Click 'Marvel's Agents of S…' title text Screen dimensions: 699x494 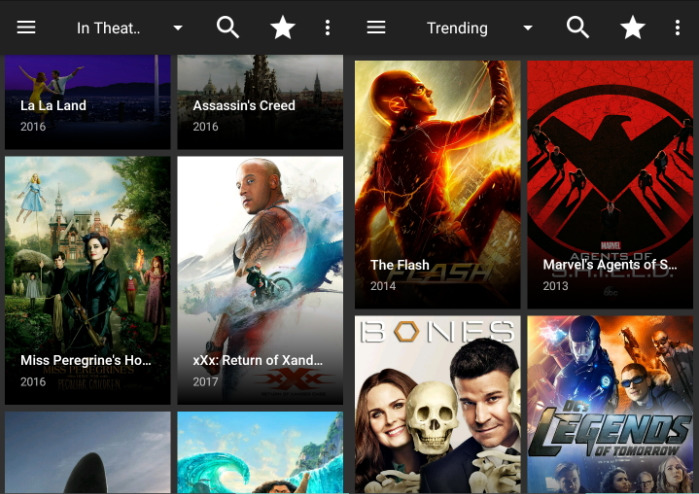tap(610, 265)
